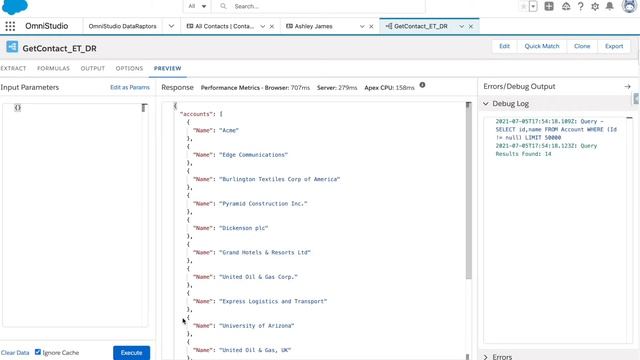Viewport: 640px width, 360px height.
Task: Click the Input Parameters JSON editor
Action: click(x=75, y=215)
